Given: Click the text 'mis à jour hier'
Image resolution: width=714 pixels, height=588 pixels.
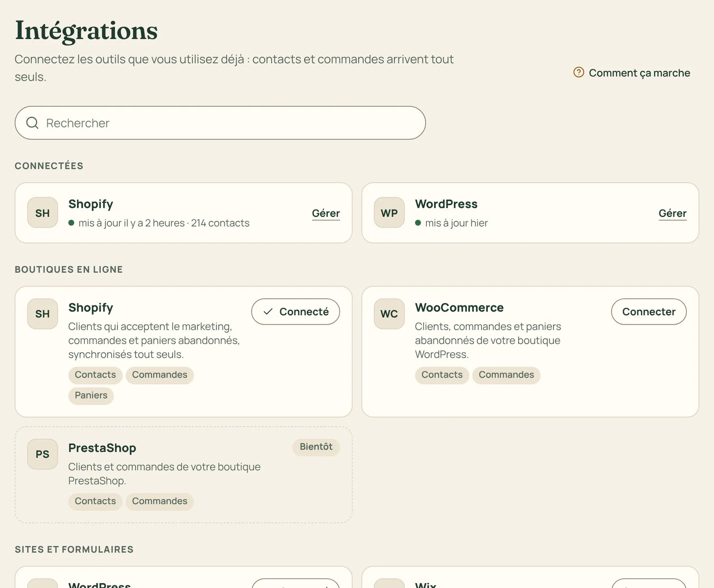Looking at the screenshot, I should click(x=456, y=223).
